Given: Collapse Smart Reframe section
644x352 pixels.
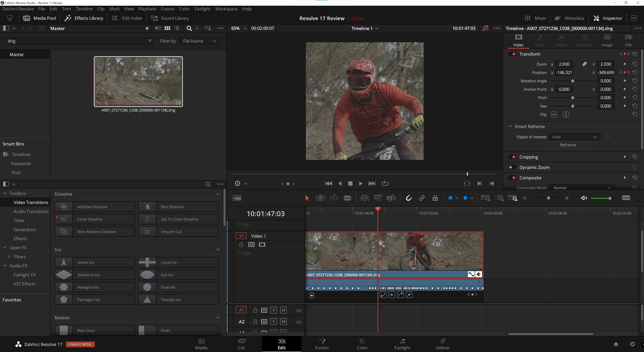Looking at the screenshot, I should (510, 126).
